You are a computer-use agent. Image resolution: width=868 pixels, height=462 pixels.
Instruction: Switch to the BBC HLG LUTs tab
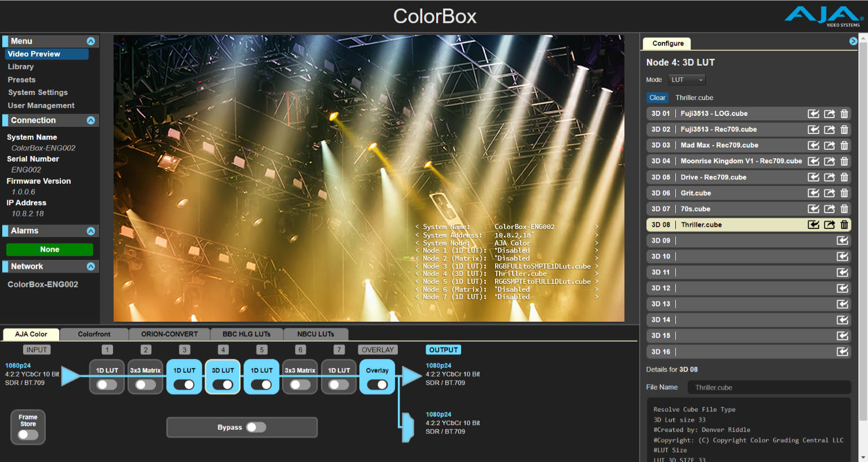click(x=246, y=334)
